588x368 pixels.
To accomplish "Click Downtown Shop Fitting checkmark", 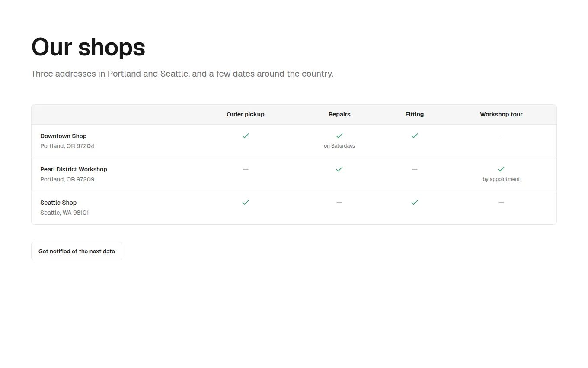I will point(415,136).
